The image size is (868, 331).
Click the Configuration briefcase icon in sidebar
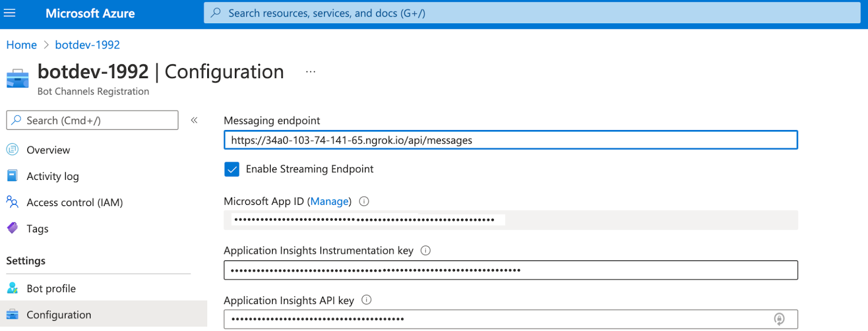click(x=12, y=314)
